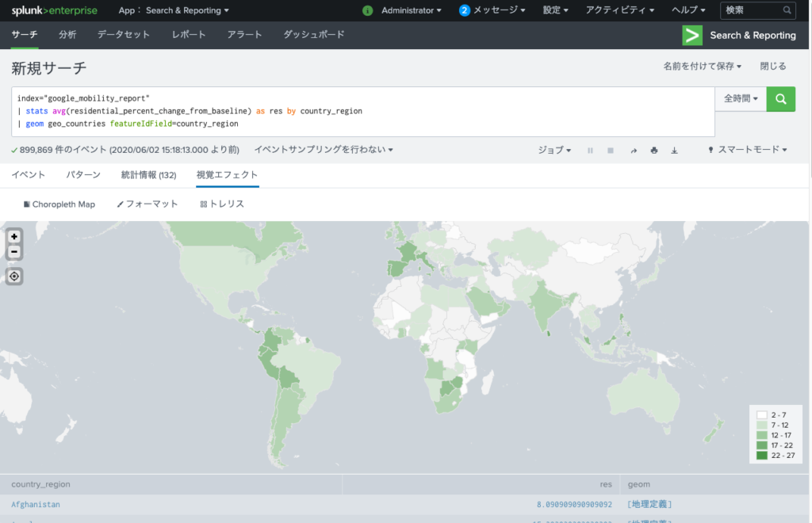Click the share job arrow icon

[x=633, y=150]
